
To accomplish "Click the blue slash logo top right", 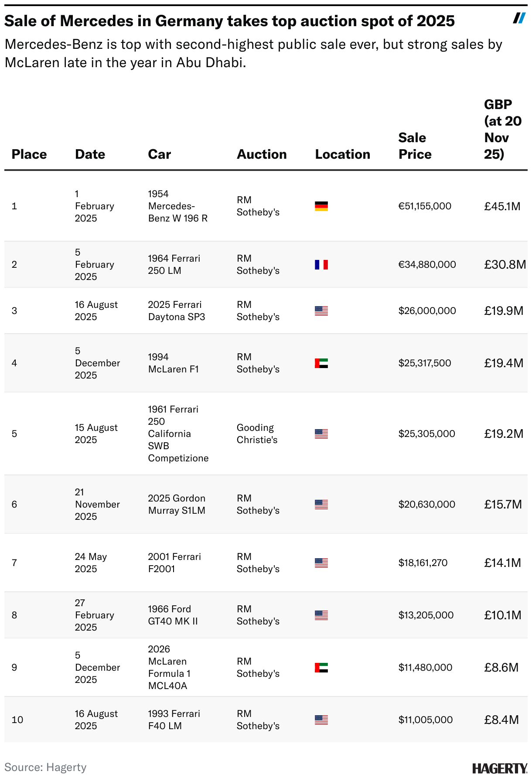I will (x=519, y=18).
